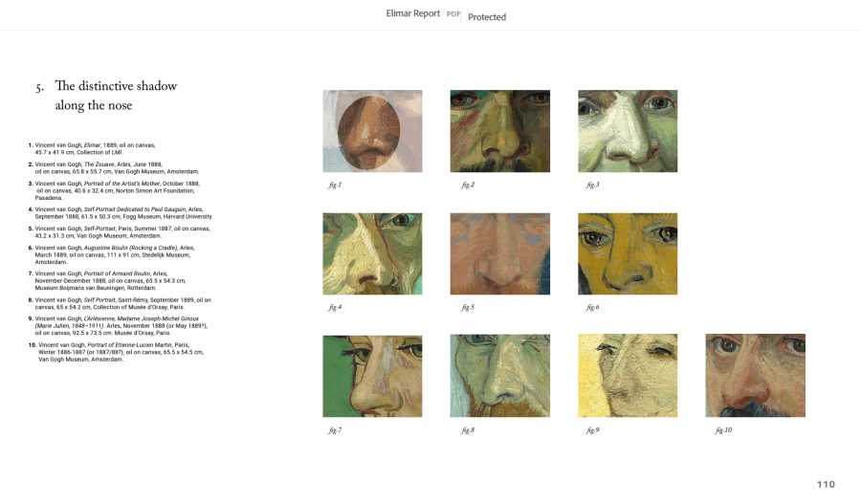Select reference 6 Augustine Roulin (Rocking a Cradle)
The width and height of the screenshot is (861, 504).
tap(112, 254)
